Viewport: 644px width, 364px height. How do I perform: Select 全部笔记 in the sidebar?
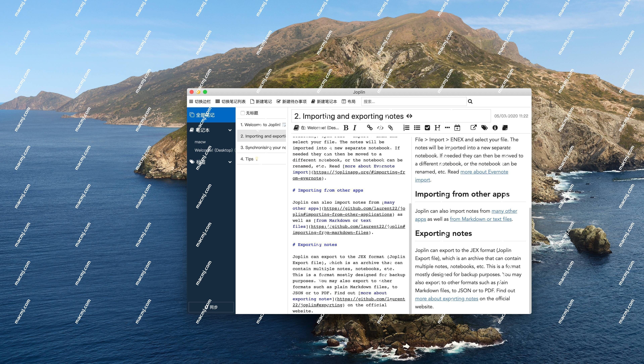[211, 115]
